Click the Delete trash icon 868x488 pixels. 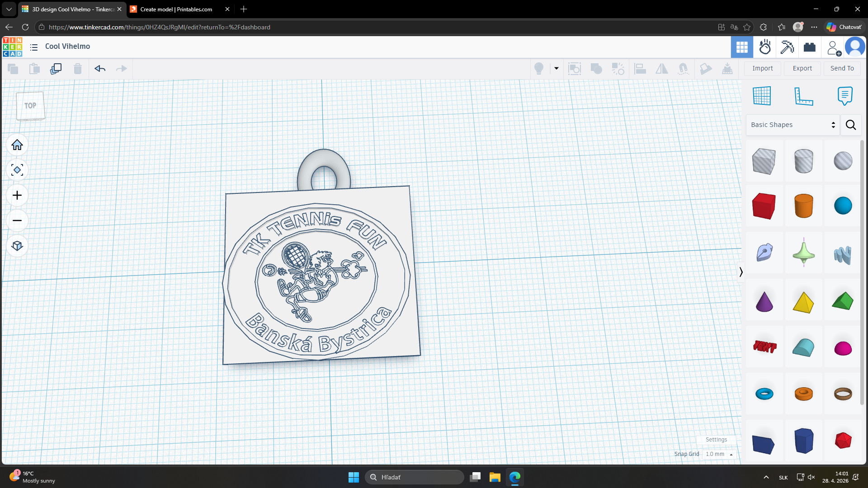click(x=78, y=69)
